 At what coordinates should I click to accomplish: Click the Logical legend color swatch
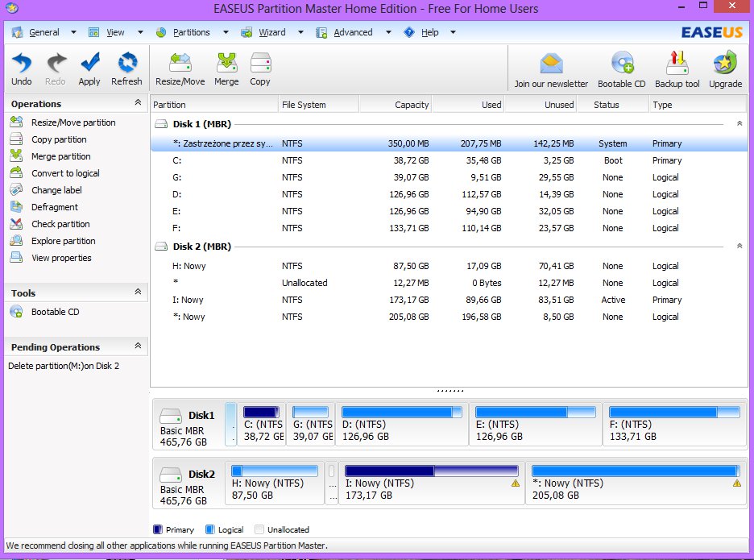(209, 529)
